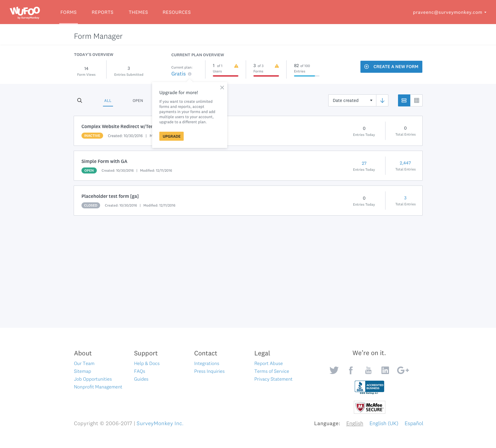The width and height of the screenshot is (496, 448).
Task: Click the CREATE A NEW FORM button
Action: tap(391, 66)
